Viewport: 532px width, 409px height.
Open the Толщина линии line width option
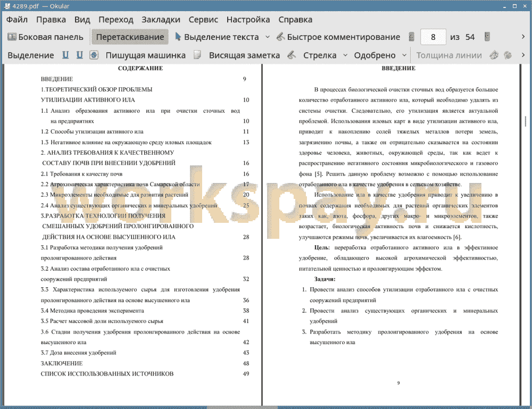point(449,55)
